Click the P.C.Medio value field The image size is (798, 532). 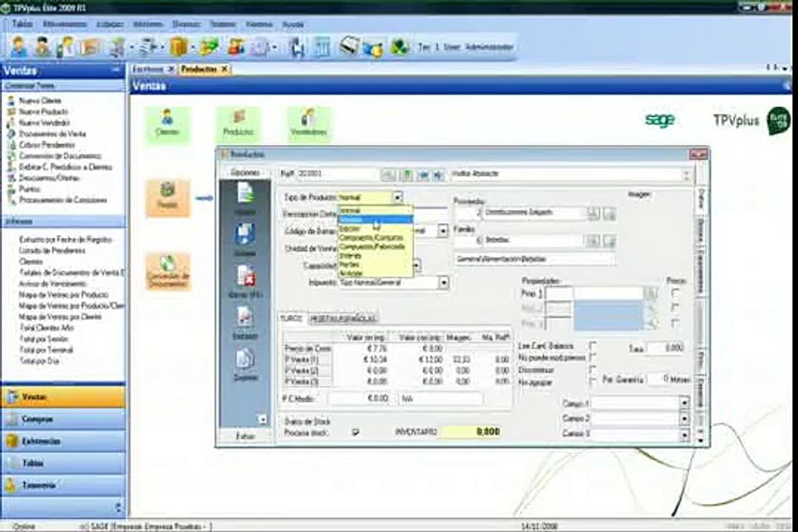[359, 398]
